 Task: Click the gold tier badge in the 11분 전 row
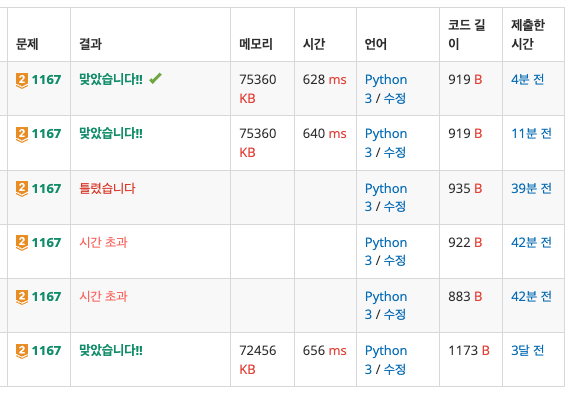coord(22,134)
